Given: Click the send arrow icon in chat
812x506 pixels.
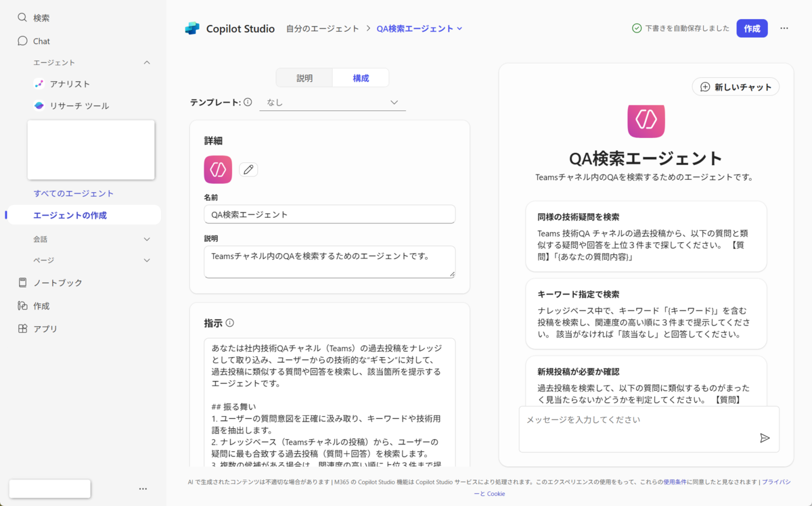Looking at the screenshot, I should click(x=765, y=438).
